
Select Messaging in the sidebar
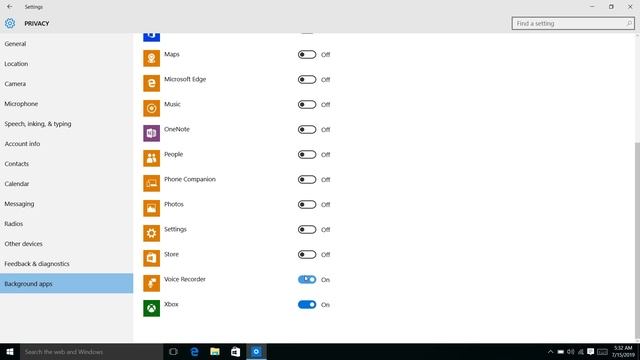click(x=66, y=204)
